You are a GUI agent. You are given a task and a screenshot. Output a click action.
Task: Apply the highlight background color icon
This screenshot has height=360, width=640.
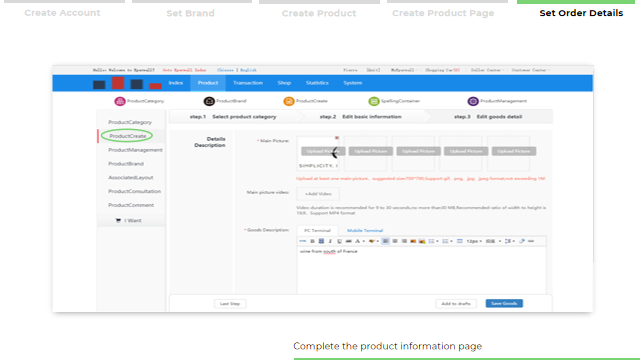[x=371, y=241]
